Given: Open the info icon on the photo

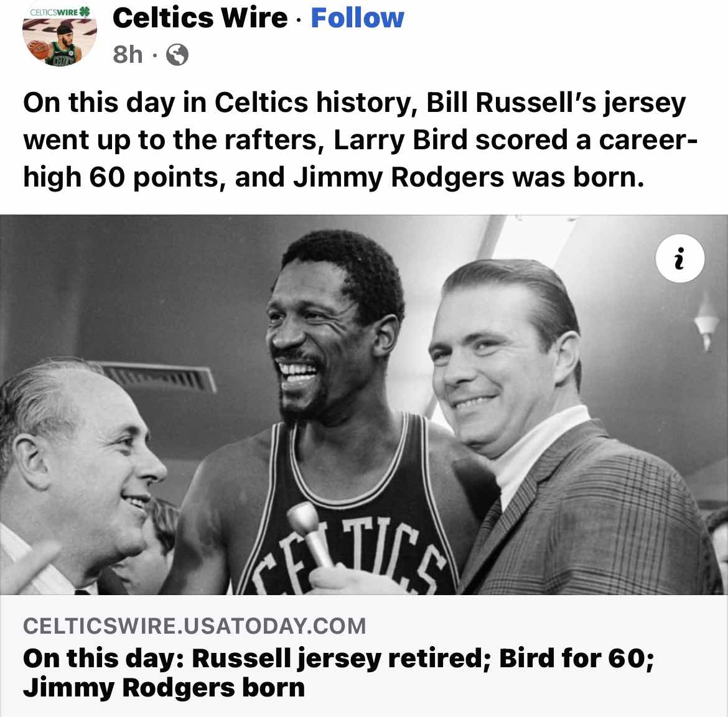Looking at the screenshot, I should point(679,259).
